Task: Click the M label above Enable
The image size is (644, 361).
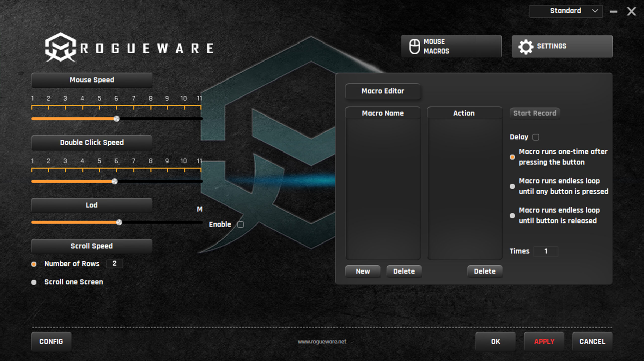Action: click(200, 209)
